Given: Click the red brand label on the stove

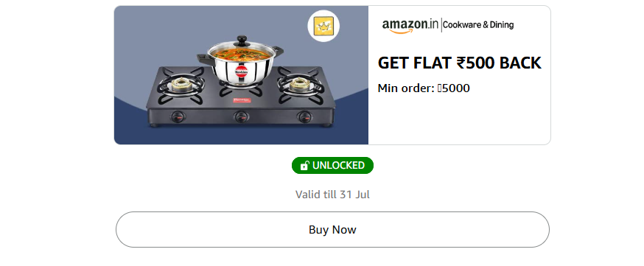Looking at the screenshot, I should pos(242,99).
